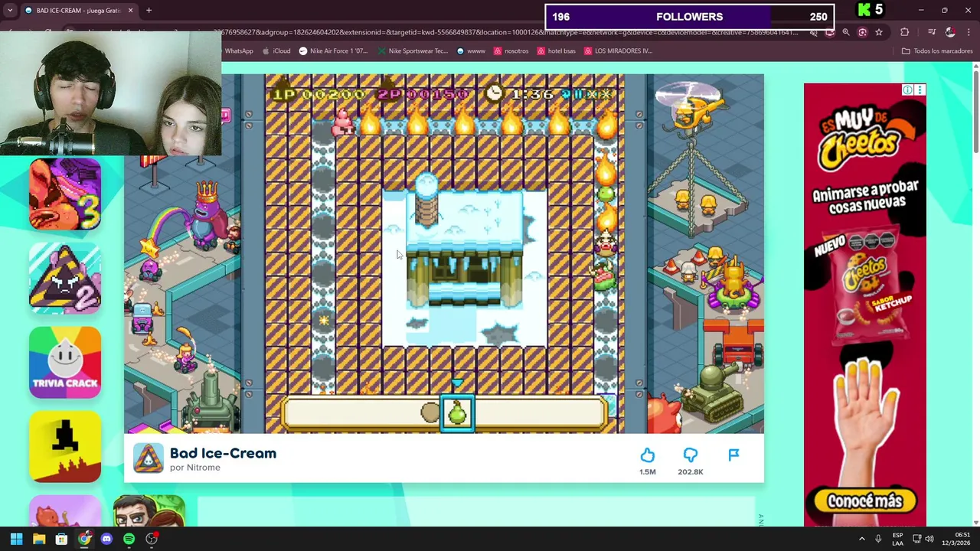The height and width of the screenshot is (551, 980).
Task: Close the BAD ICE-CREAM tab
Action: [130, 11]
